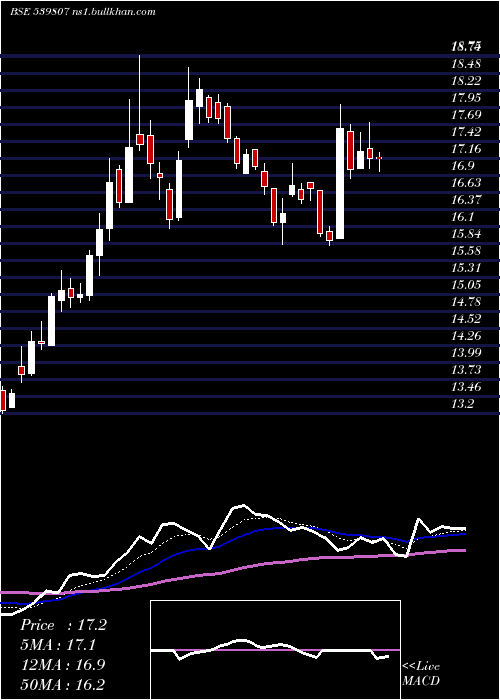Click the 16.63 price axis label

click(x=466, y=183)
